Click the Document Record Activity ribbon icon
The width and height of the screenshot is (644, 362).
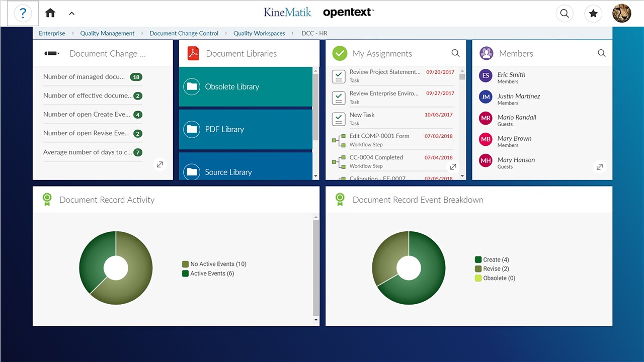click(x=47, y=200)
